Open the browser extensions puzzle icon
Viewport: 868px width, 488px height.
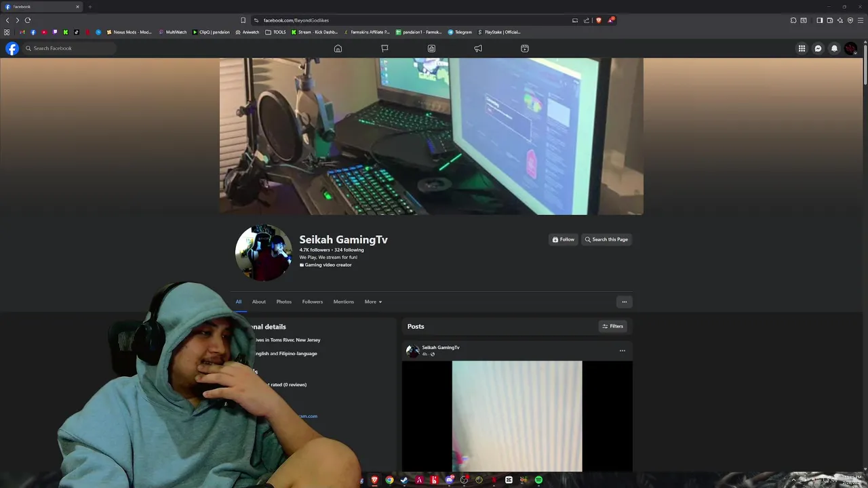[793, 20]
